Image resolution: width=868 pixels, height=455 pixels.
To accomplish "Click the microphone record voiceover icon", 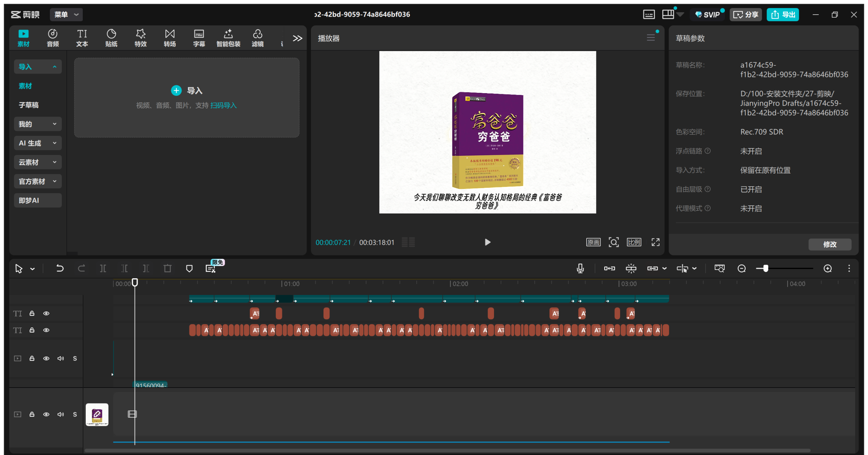I will [x=580, y=268].
